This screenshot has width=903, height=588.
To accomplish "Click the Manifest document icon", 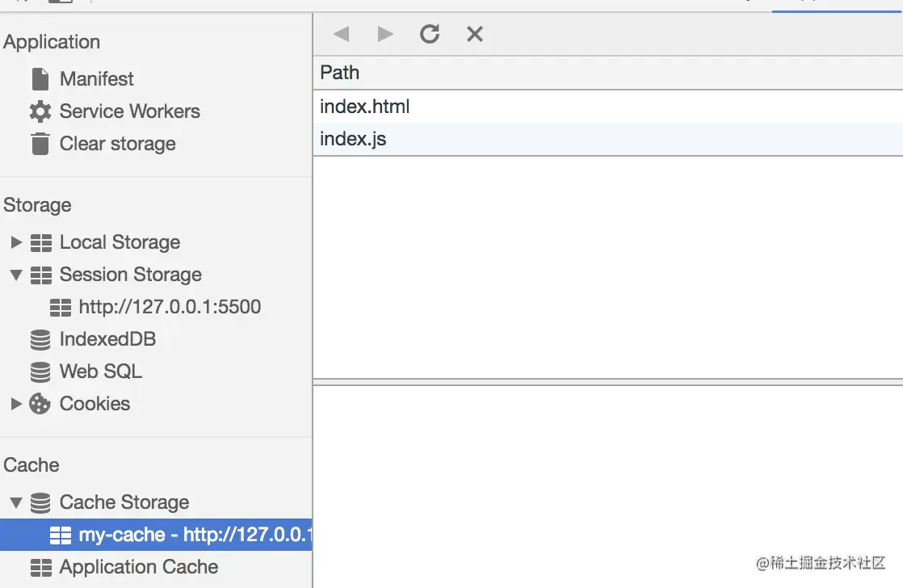I will [40, 79].
